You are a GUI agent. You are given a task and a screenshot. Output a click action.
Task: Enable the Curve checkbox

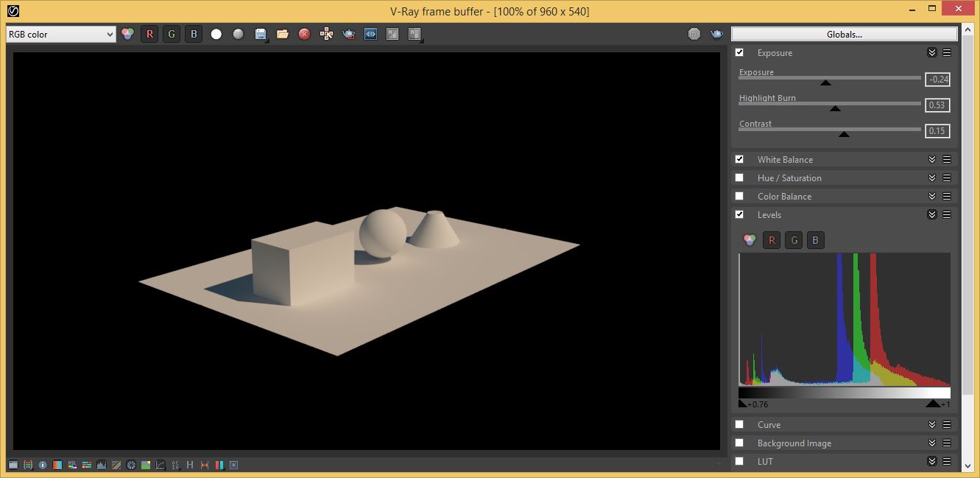(x=739, y=424)
